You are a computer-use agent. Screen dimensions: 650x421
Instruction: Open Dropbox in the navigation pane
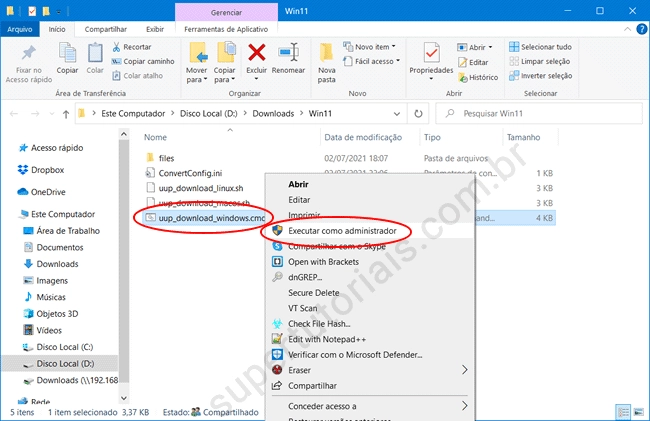pos(41,170)
